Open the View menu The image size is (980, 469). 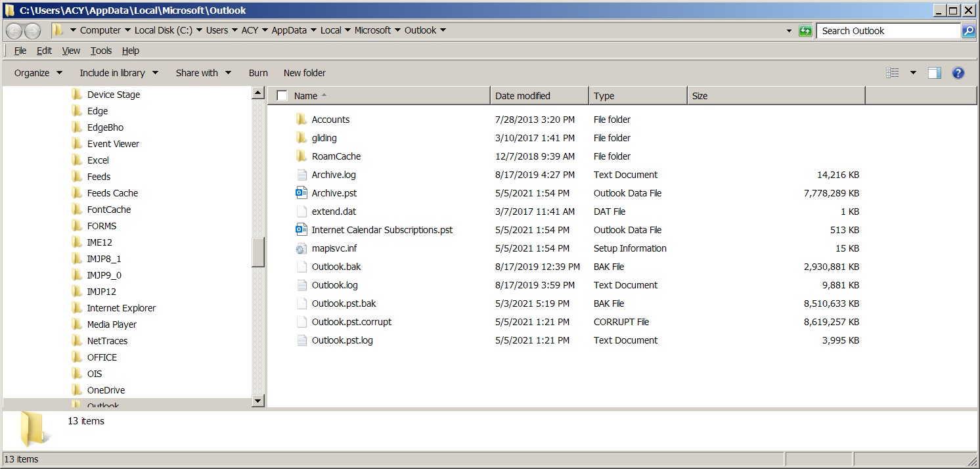click(71, 51)
